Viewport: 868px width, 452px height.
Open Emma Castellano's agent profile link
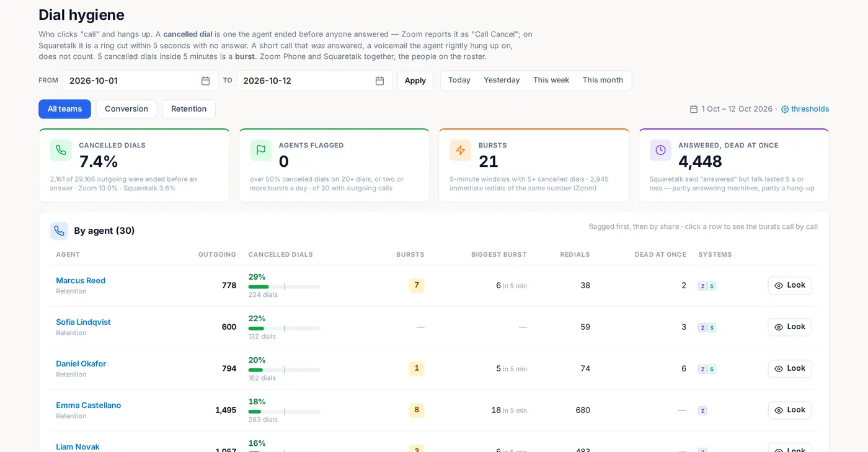click(89, 405)
